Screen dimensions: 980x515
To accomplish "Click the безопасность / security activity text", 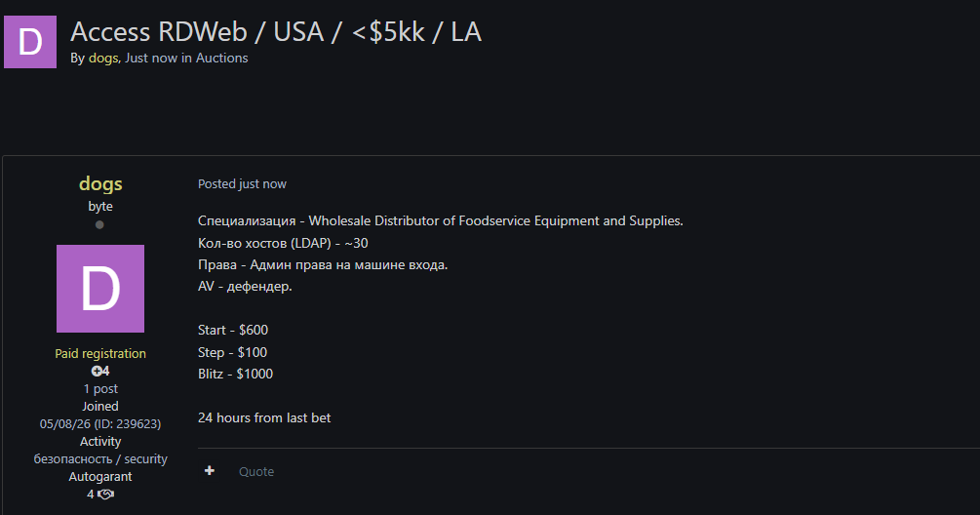I will 100,458.
